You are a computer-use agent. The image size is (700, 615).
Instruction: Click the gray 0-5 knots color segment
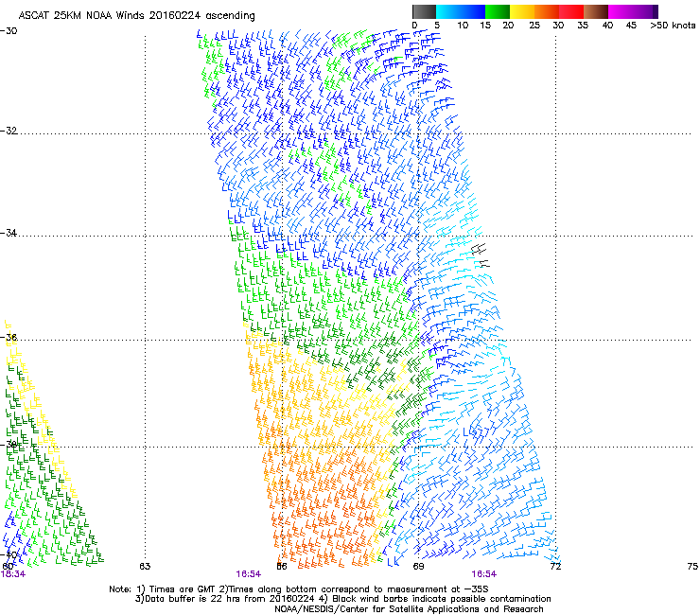(424, 11)
